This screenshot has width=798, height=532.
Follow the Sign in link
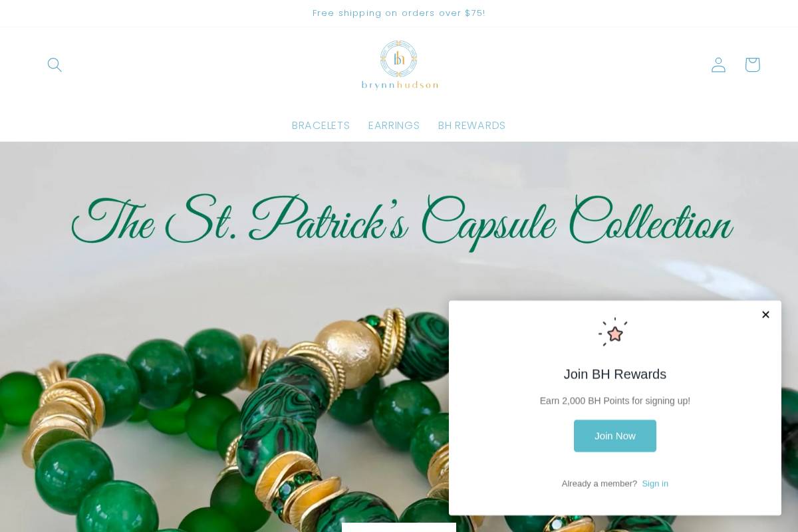(655, 483)
